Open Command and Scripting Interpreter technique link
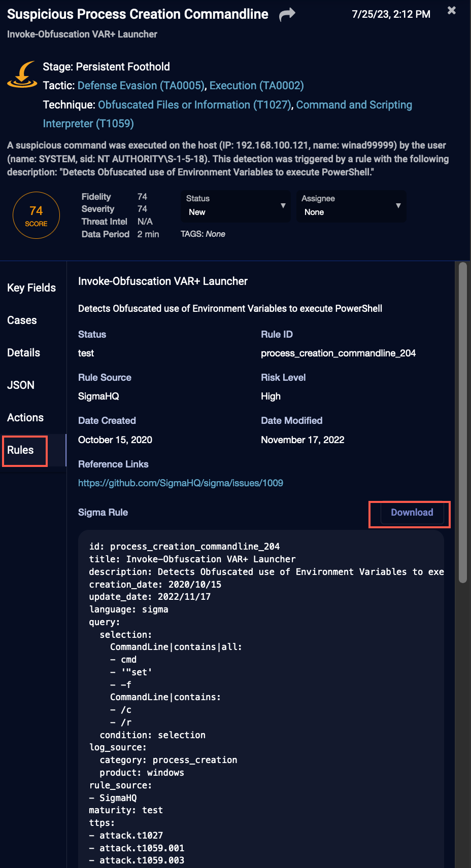The width and height of the screenshot is (471, 868). 354,105
